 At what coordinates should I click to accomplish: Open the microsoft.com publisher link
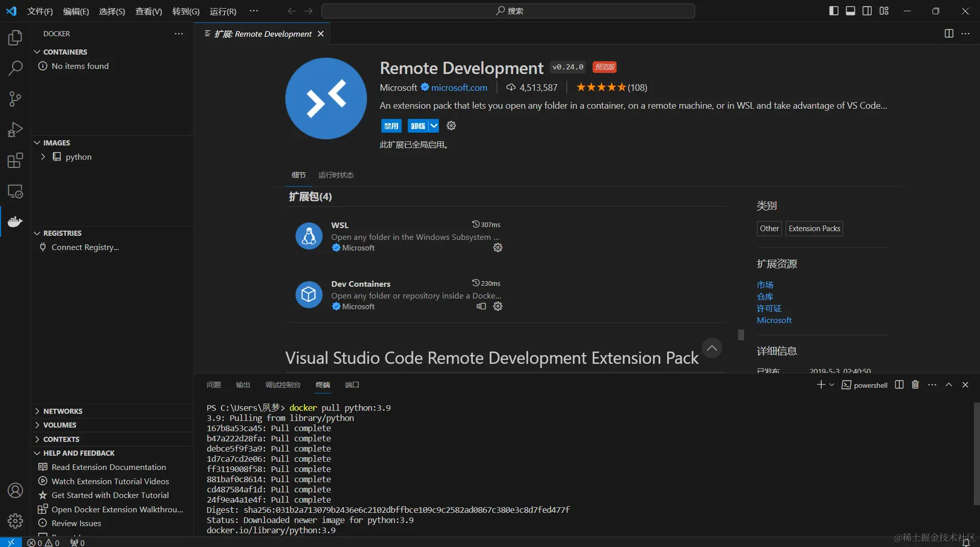pyautogui.click(x=459, y=88)
